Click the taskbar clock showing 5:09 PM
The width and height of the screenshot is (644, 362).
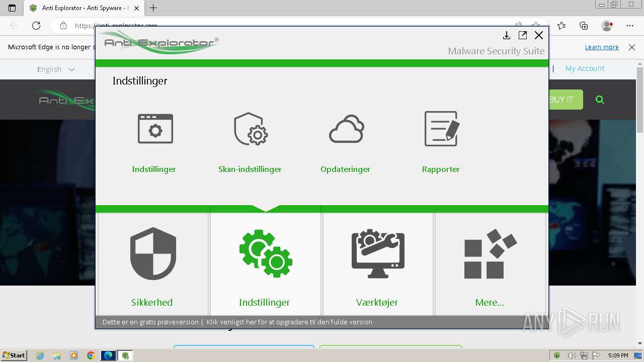click(618, 355)
